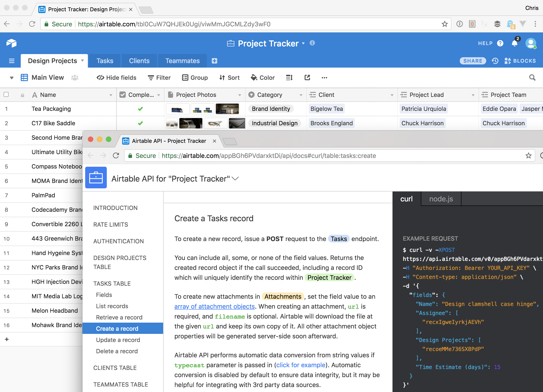The image size is (543, 392).
Task: Open the tables hamburger menu icon
Action: 11,61
